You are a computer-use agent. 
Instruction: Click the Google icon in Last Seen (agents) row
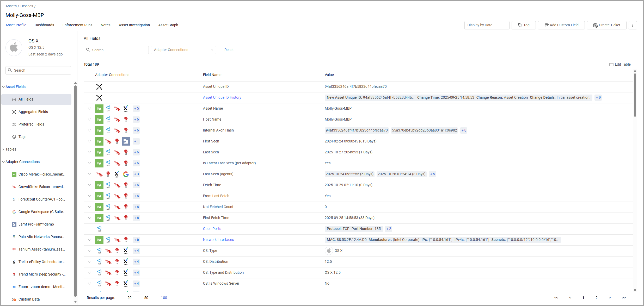tap(126, 174)
